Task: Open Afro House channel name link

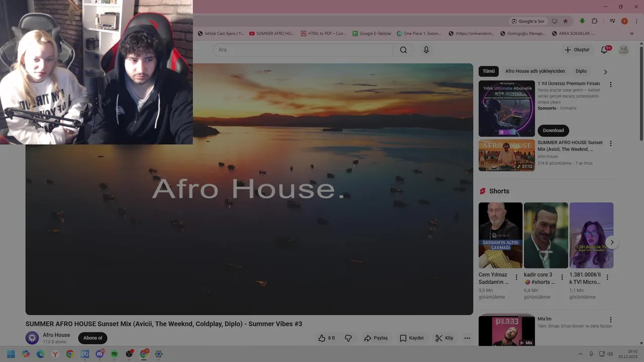Action: pyautogui.click(x=56, y=335)
